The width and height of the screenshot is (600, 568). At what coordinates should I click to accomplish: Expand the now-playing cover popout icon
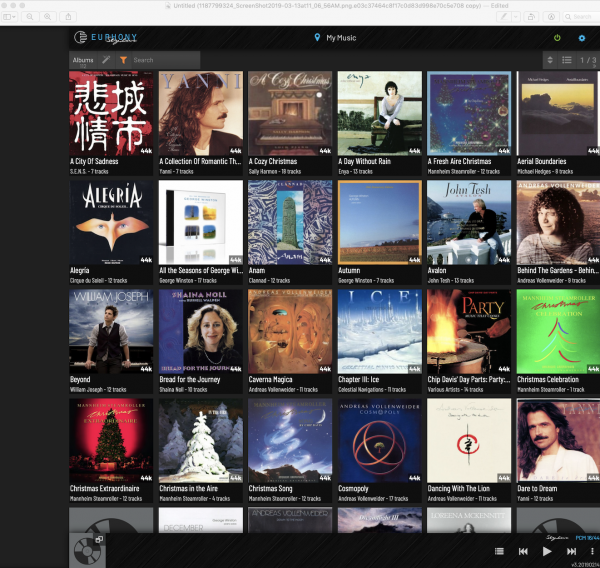99,539
